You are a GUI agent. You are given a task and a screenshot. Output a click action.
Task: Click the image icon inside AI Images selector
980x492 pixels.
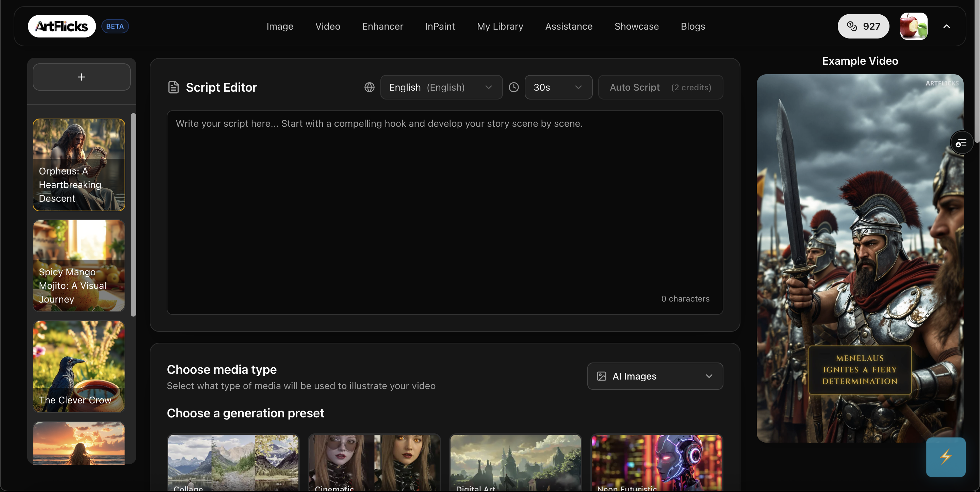click(x=601, y=376)
